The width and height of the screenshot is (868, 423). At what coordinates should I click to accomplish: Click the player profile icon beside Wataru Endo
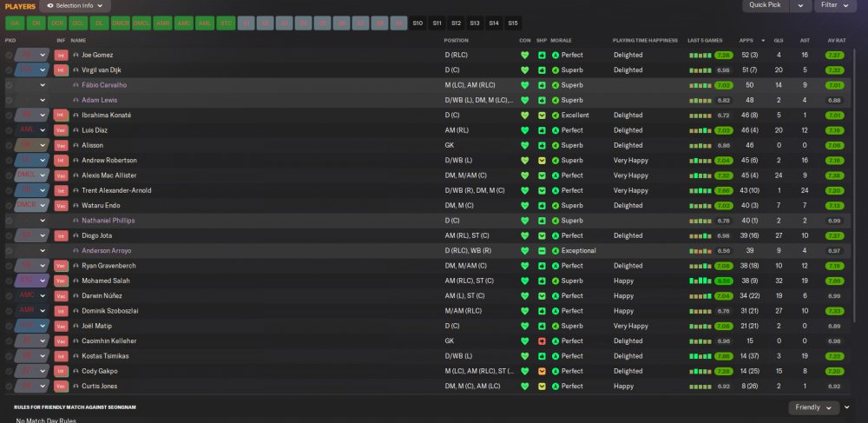point(76,205)
